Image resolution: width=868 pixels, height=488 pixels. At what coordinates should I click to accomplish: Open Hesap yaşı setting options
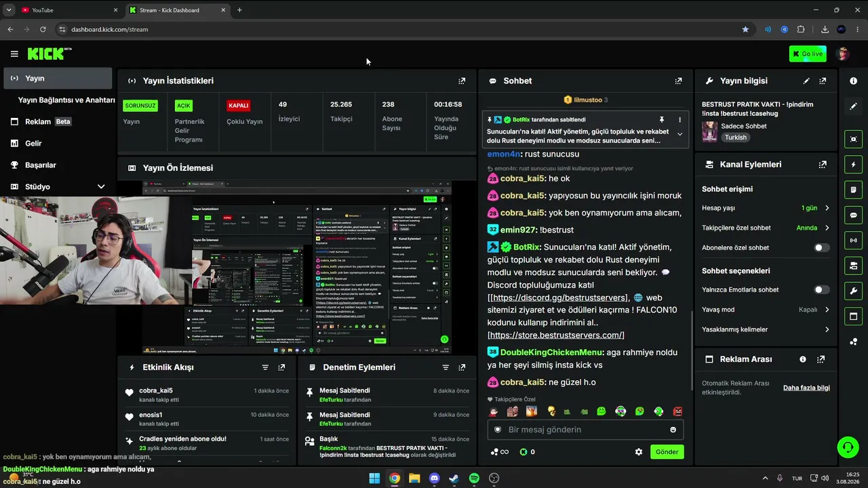click(766, 208)
